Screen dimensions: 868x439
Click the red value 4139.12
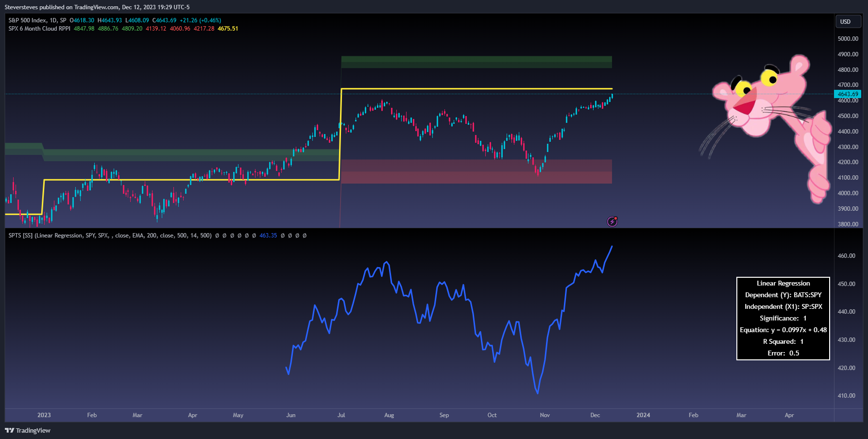click(156, 29)
